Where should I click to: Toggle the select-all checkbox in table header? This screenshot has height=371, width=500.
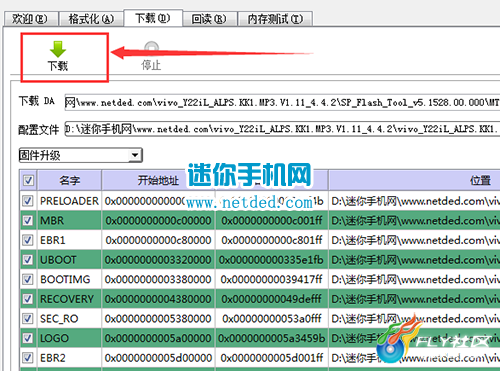28,180
